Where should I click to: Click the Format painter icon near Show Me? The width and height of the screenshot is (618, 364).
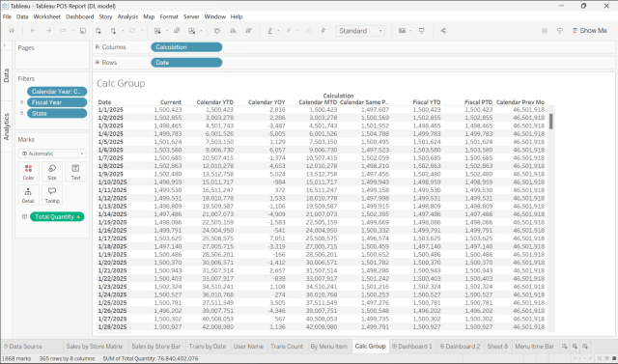560,31
